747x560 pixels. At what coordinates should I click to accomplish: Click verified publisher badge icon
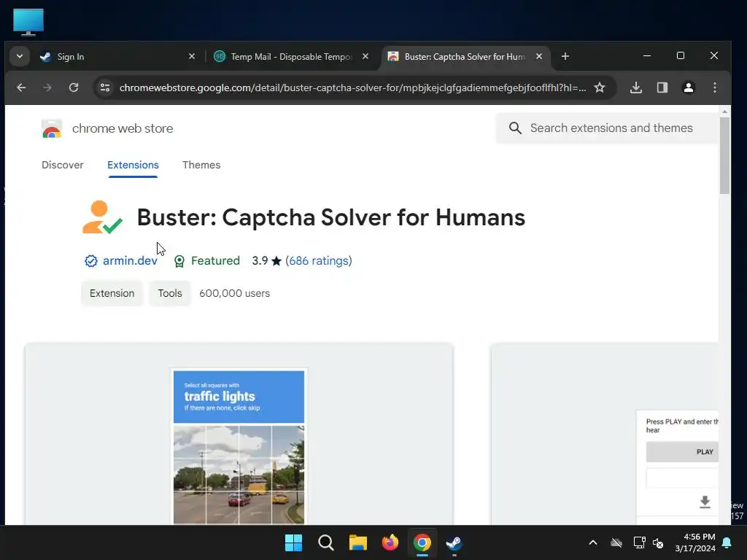(x=91, y=261)
